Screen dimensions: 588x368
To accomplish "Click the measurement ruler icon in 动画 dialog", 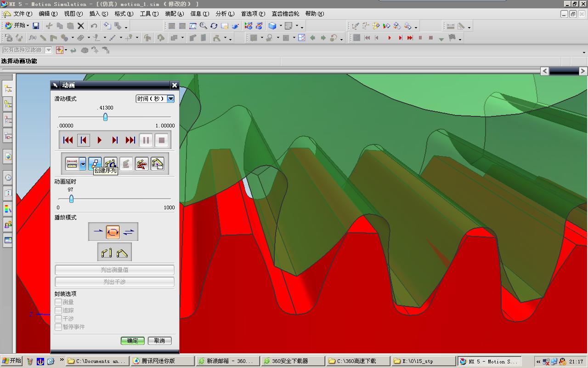I will [x=72, y=164].
